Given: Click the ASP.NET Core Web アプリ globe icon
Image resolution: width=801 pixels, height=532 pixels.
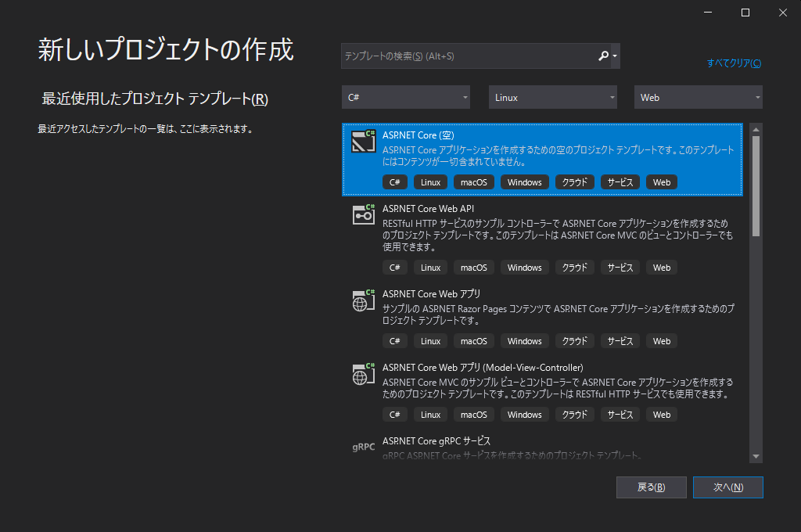Looking at the screenshot, I should click(x=362, y=301).
